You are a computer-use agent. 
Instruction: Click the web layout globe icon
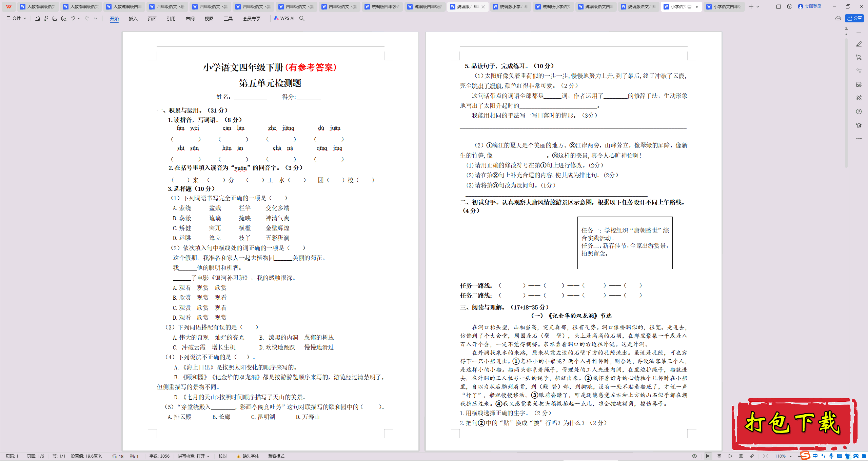(741, 456)
